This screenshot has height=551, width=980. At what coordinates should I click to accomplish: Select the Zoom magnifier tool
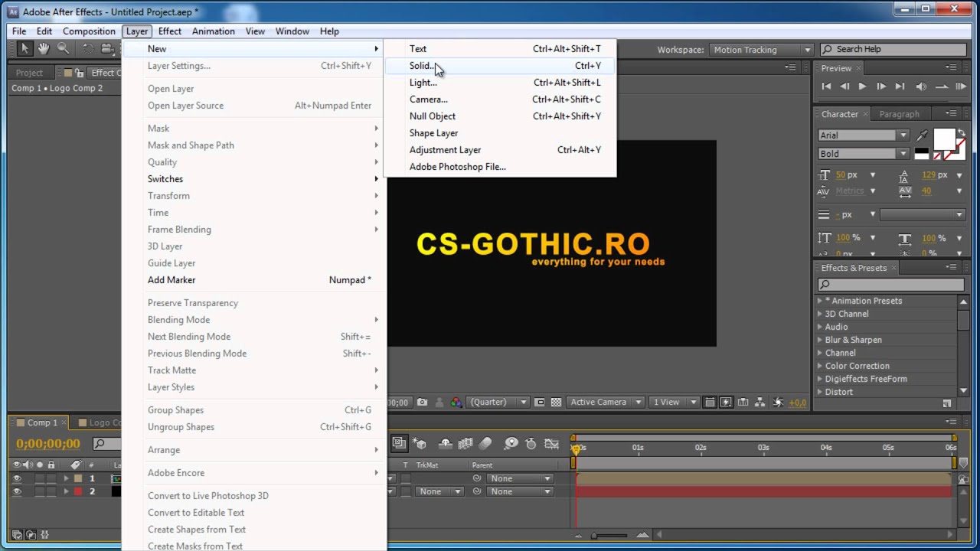[63, 49]
